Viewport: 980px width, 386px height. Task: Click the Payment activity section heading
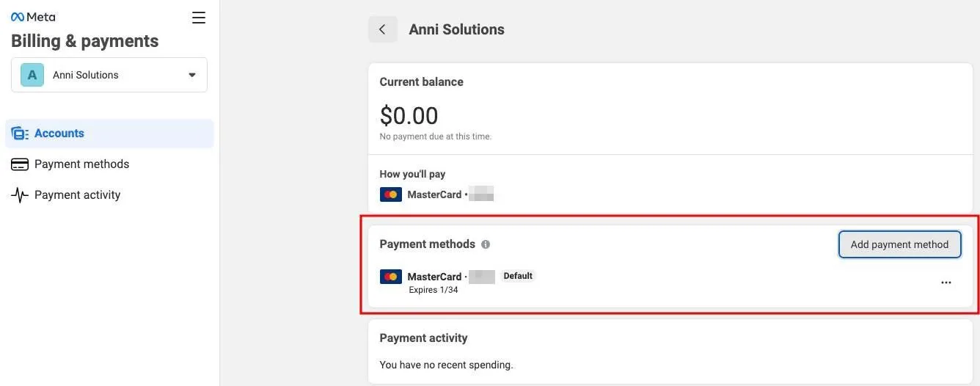423,338
